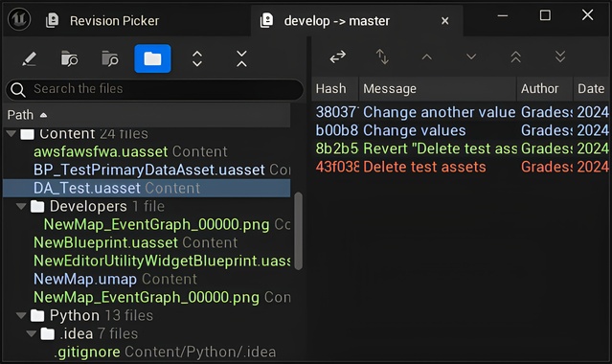
Task: Sort by the Path column header
Action: 27,115
